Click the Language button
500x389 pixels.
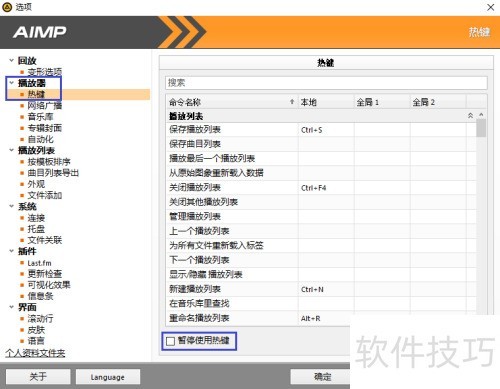click(108, 377)
